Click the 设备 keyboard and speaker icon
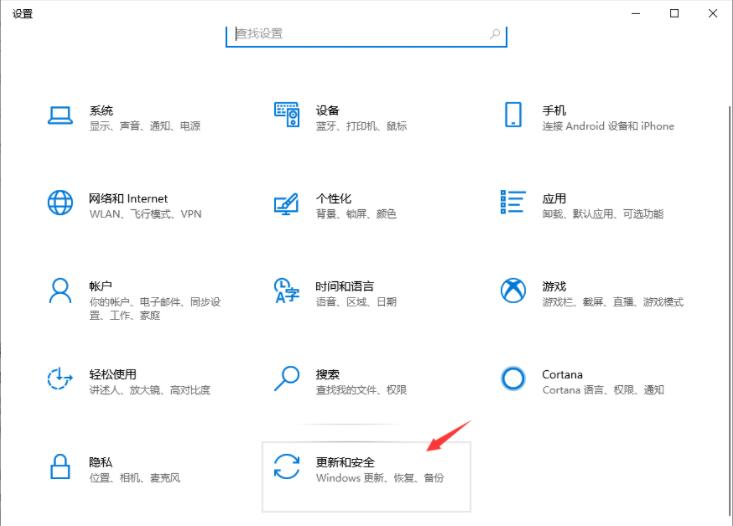This screenshot has height=526, width=733. pos(287,115)
